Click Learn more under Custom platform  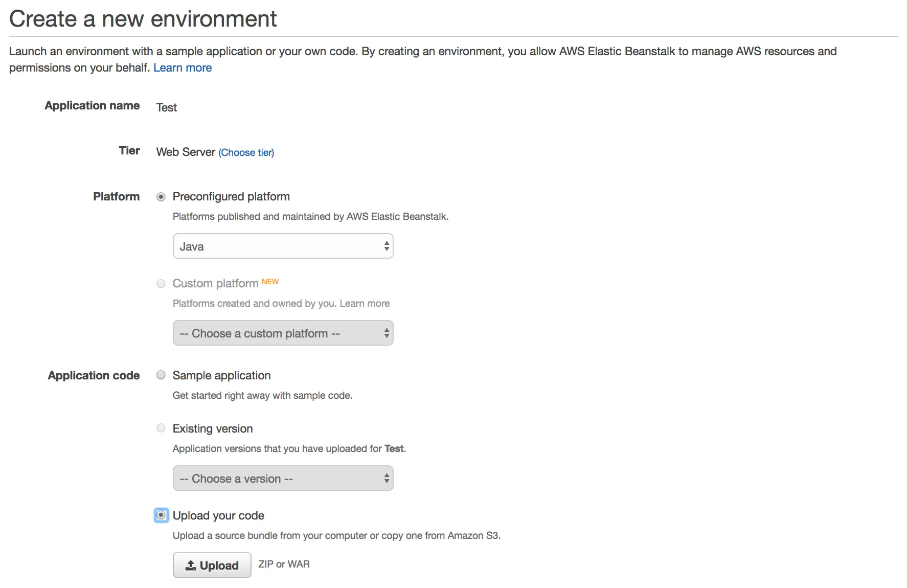365,303
